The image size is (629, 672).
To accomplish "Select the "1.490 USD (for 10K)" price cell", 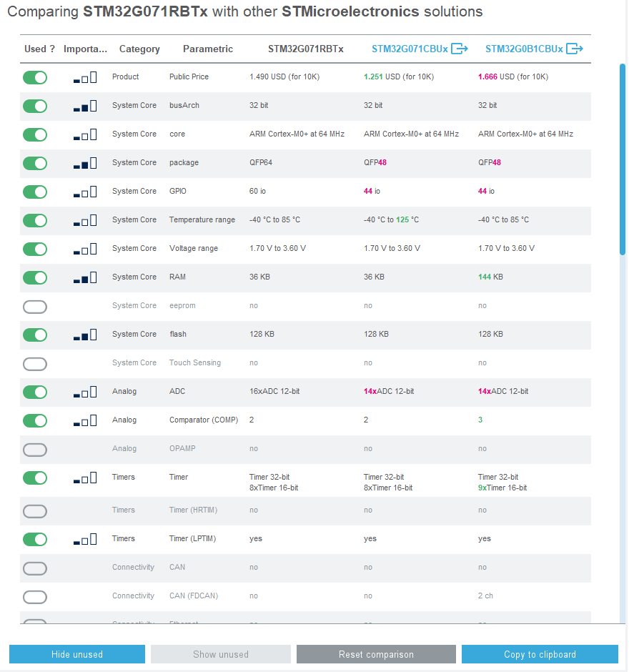I will (284, 76).
